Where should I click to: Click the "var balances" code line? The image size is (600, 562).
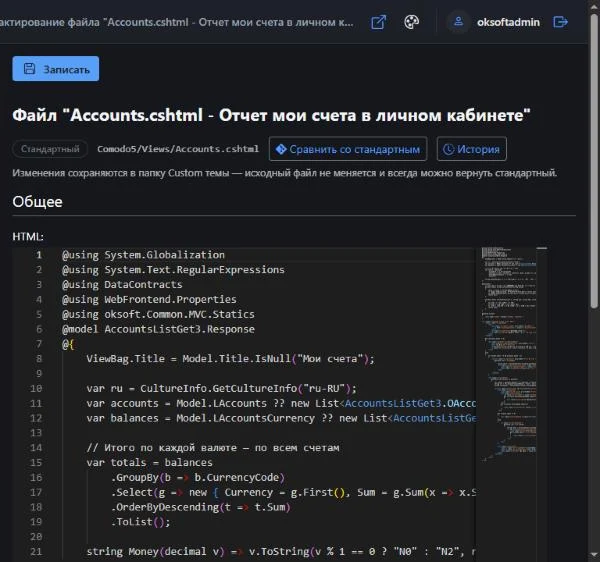[281, 419]
